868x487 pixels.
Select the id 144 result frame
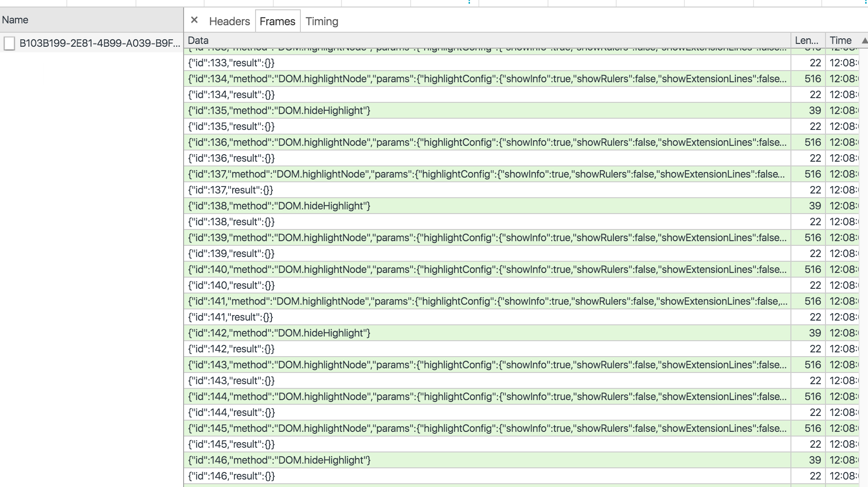pos(231,413)
